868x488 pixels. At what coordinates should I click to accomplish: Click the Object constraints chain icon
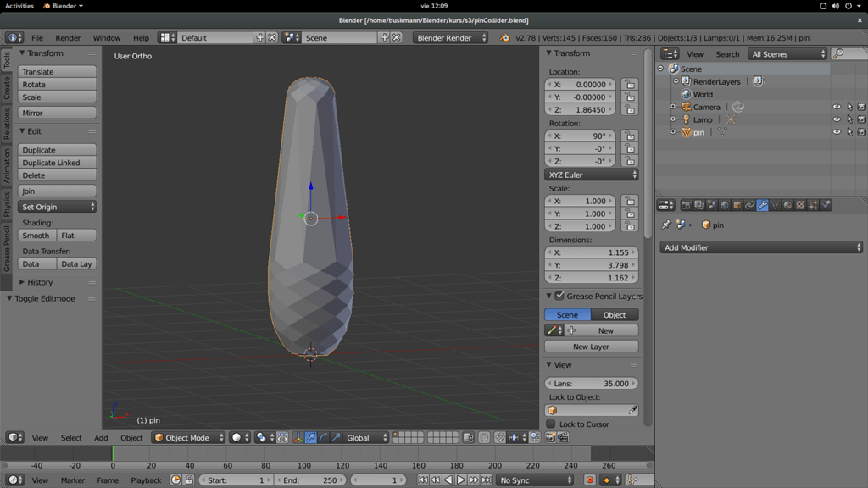tap(749, 205)
